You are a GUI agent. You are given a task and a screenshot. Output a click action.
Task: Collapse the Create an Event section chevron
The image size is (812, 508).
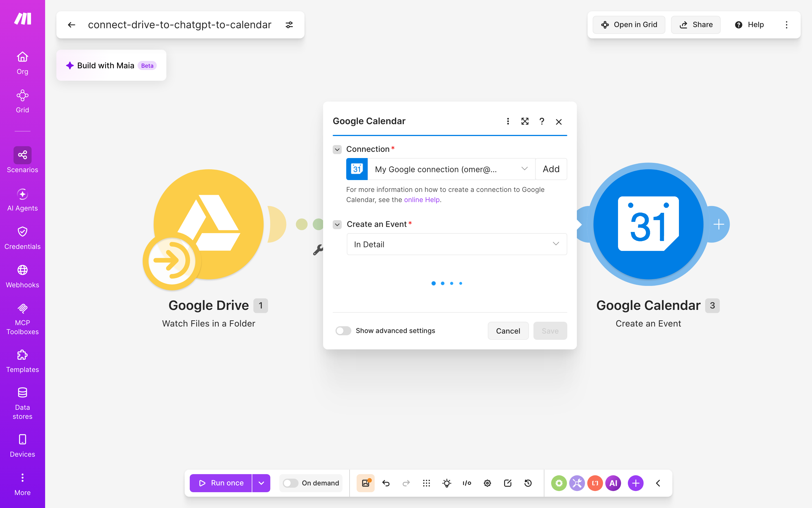click(x=337, y=224)
